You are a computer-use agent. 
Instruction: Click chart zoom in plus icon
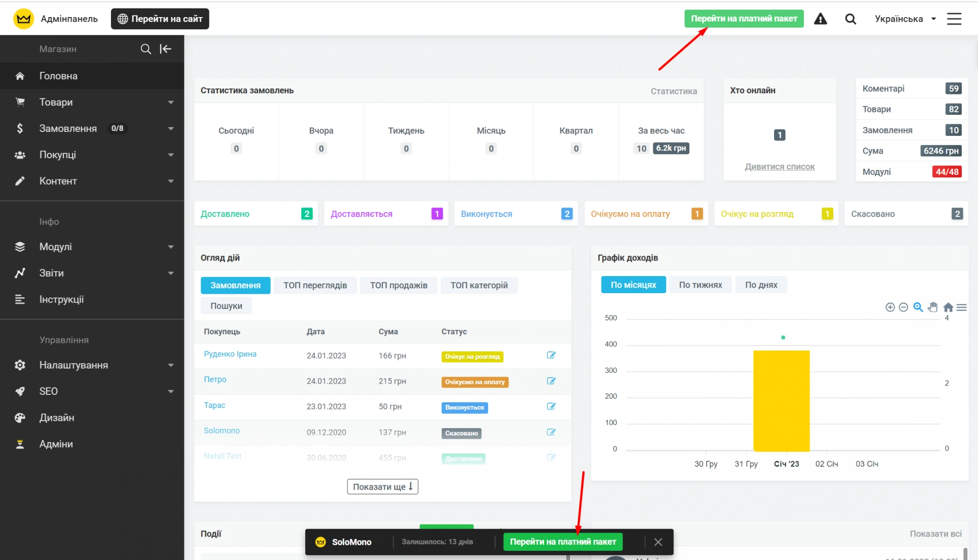[x=890, y=307]
